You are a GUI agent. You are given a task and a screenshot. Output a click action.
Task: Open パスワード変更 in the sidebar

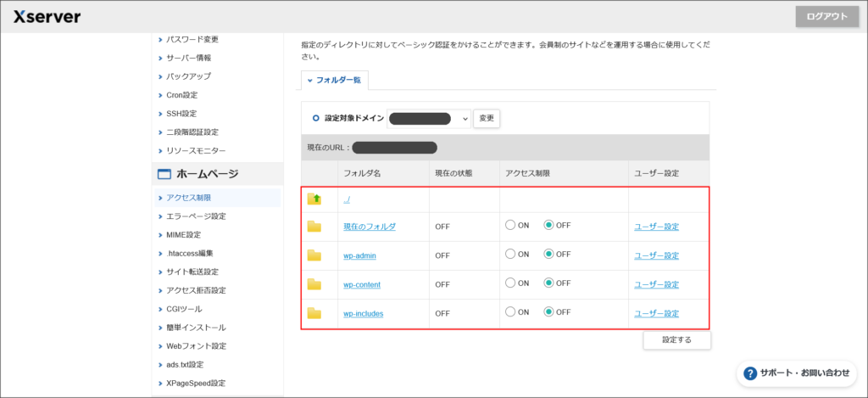click(x=192, y=39)
